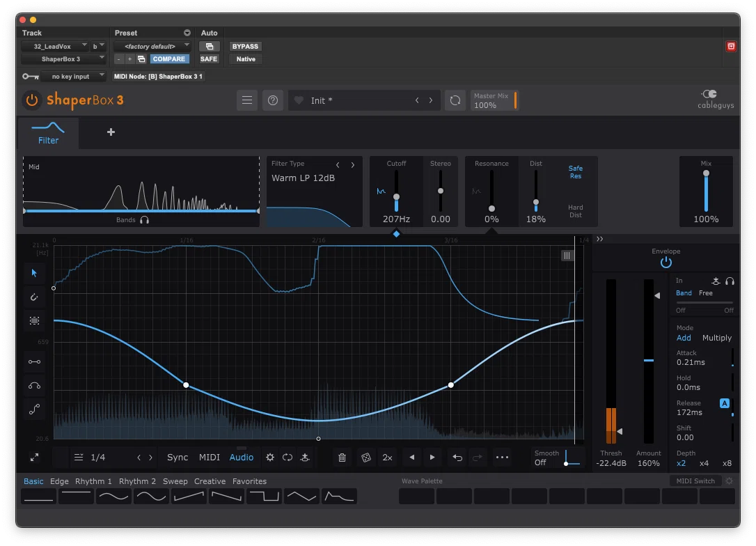Enable the BYPASS button
This screenshot has height=546, width=756.
(x=245, y=46)
